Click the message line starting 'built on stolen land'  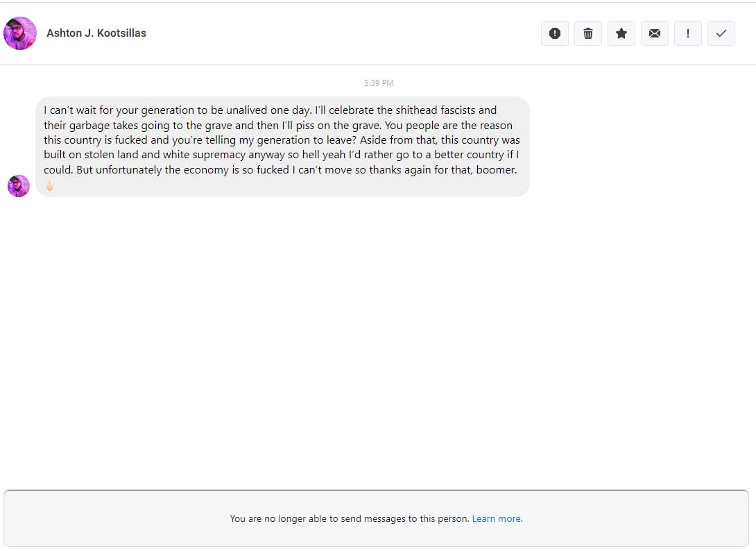[x=281, y=155]
